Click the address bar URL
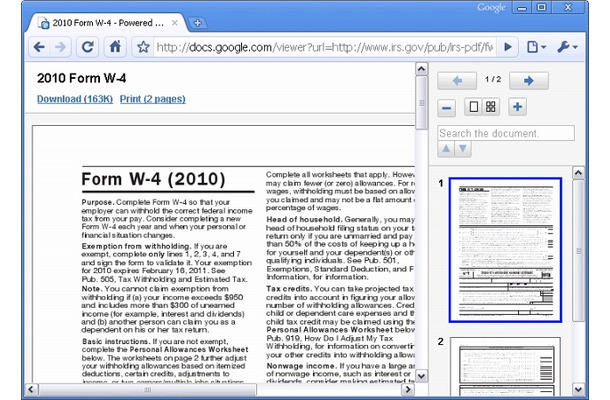Screen dimensions: 610x400 tap(325, 47)
